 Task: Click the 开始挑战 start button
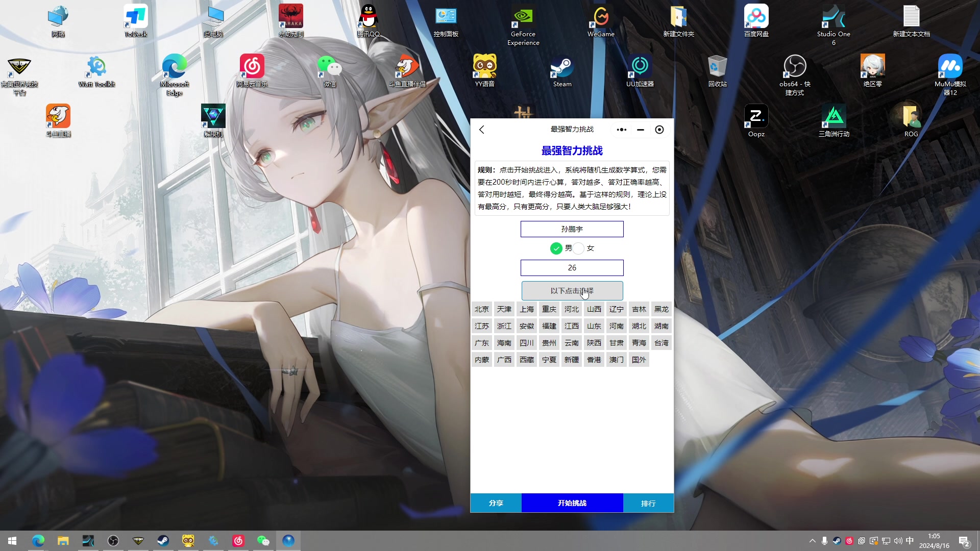(572, 503)
